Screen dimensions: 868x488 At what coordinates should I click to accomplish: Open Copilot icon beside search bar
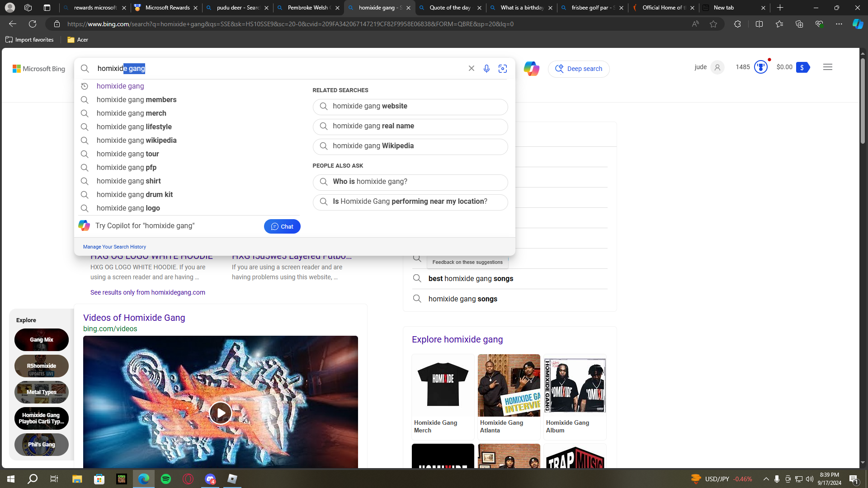[x=531, y=69]
